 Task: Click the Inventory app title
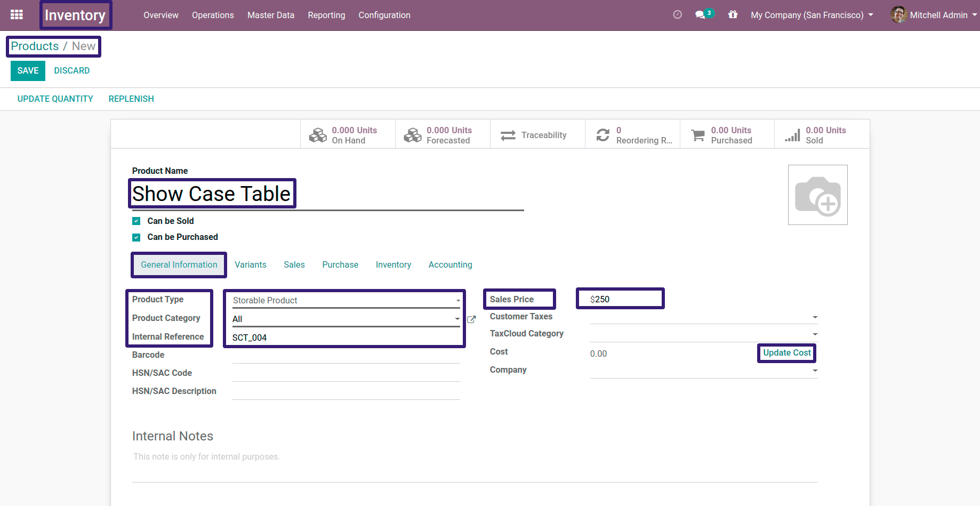(75, 15)
